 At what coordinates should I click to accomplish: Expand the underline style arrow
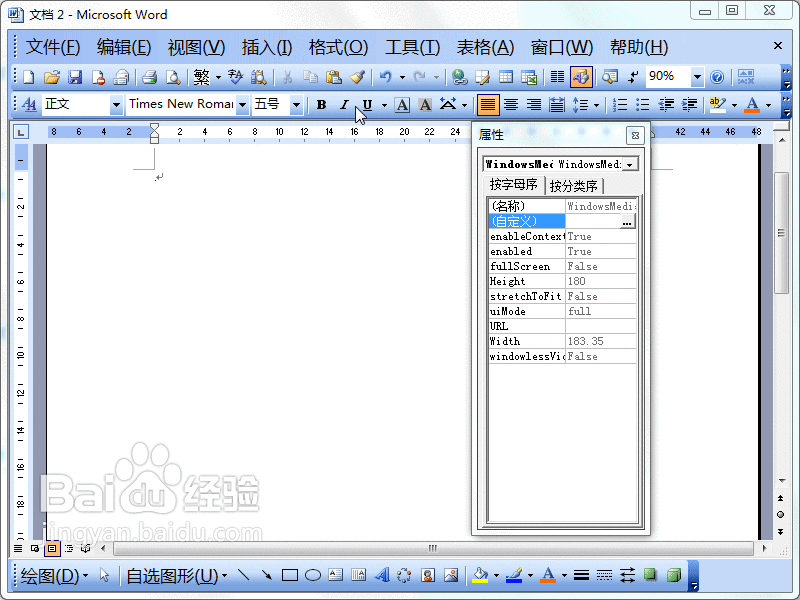(x=384, y=105)
